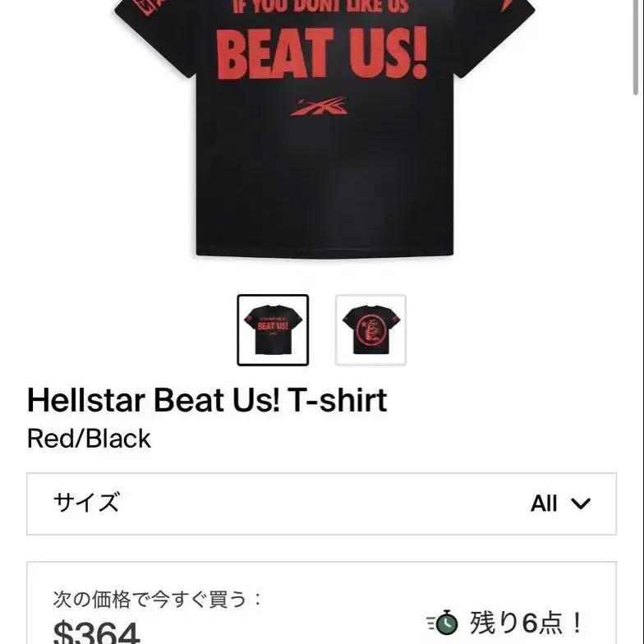The image size is (644, 644).
Task: Select the front view shirt thumbnail
Action: pos(273,330)
